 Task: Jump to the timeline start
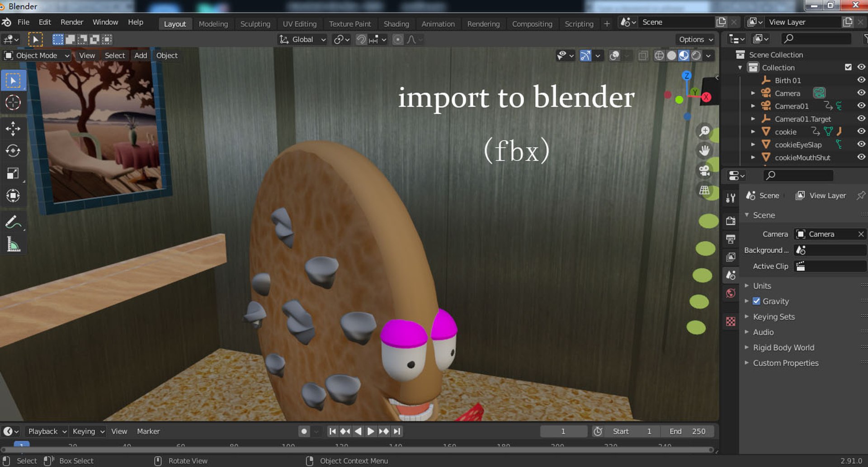[332, 431]
